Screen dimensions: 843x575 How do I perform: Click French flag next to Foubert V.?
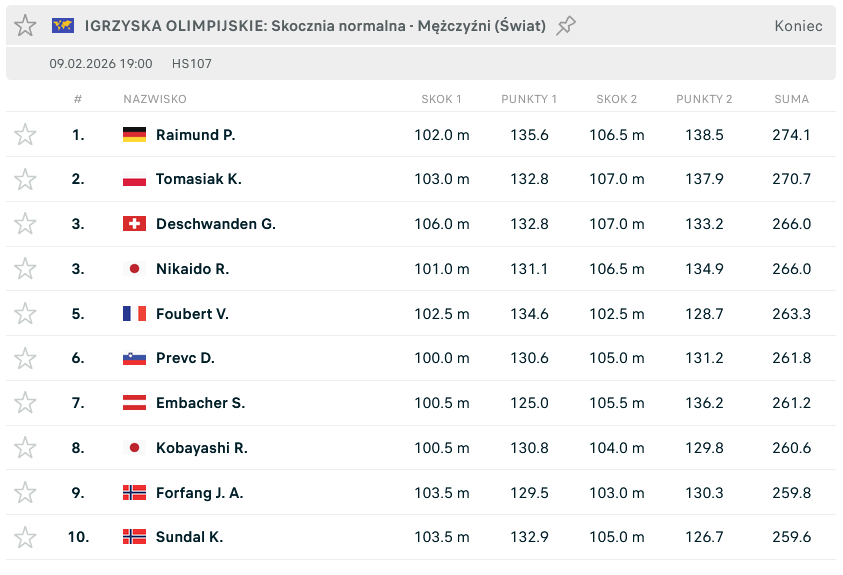[134, 314]
